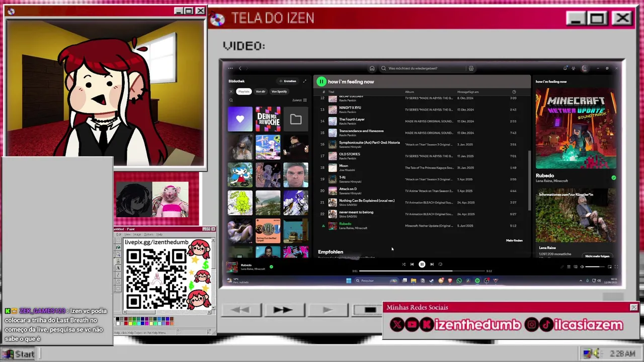Screen dimensions: 644x362
Task: Select the track 'never meant to belong'
Action: (356, 212)
